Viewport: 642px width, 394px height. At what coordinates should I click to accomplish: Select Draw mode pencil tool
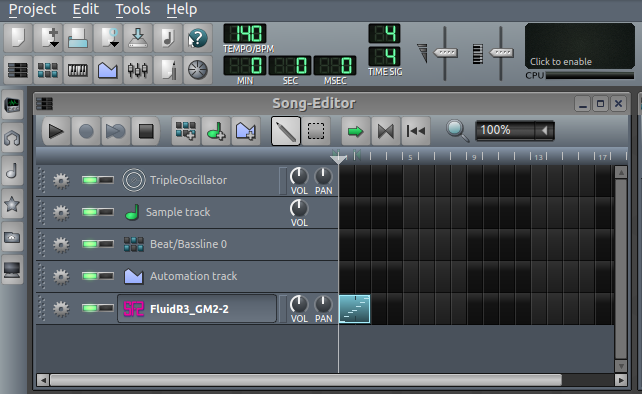click(x=286, y=131)
